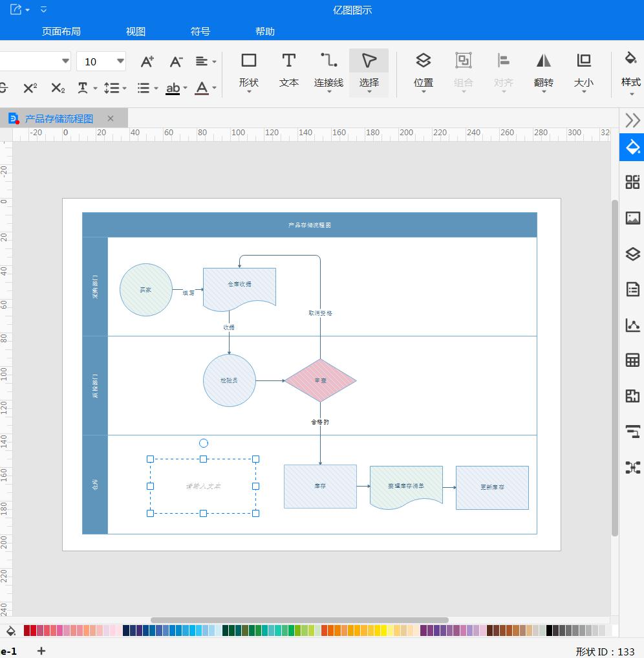Open the image panel in right sidebar
Screen dimensions: 644x658
tap(632, 218)
